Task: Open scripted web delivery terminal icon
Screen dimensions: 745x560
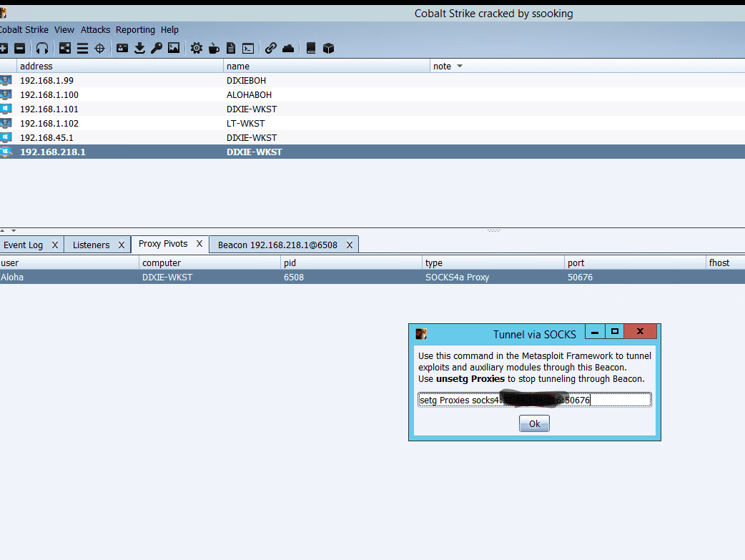Action: pos(248,48)
